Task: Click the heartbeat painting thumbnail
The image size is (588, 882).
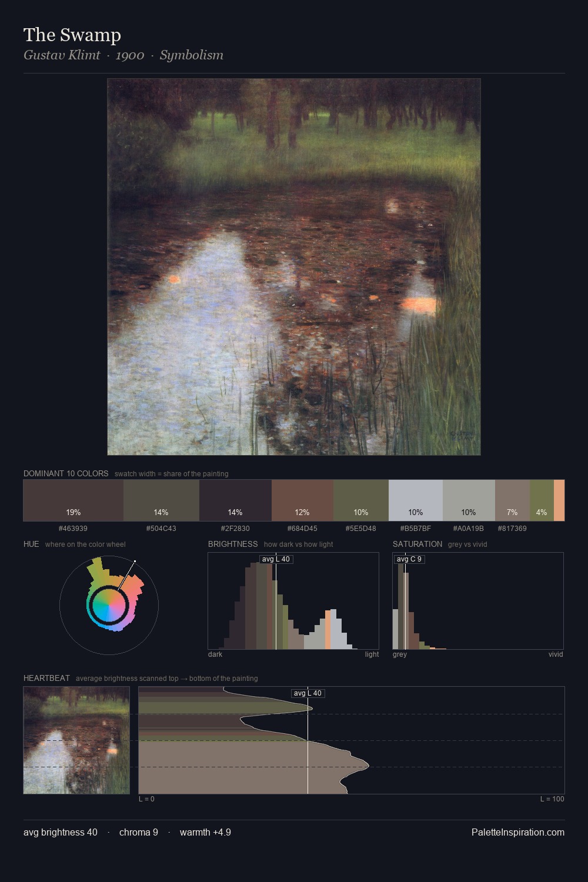Action: (x=76, y=740)
